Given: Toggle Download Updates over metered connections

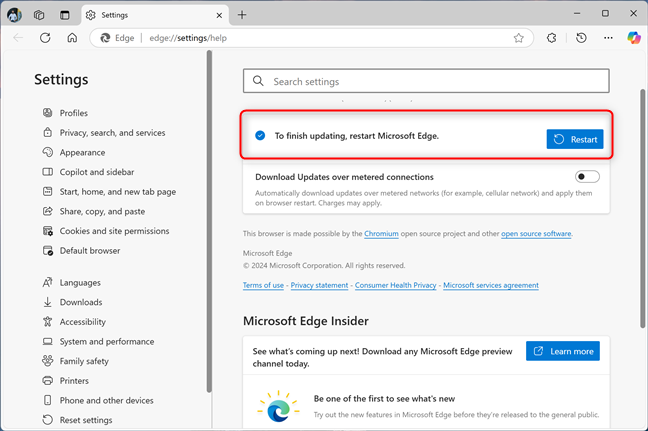Looking at the screenshot, I should click(587, 177).
